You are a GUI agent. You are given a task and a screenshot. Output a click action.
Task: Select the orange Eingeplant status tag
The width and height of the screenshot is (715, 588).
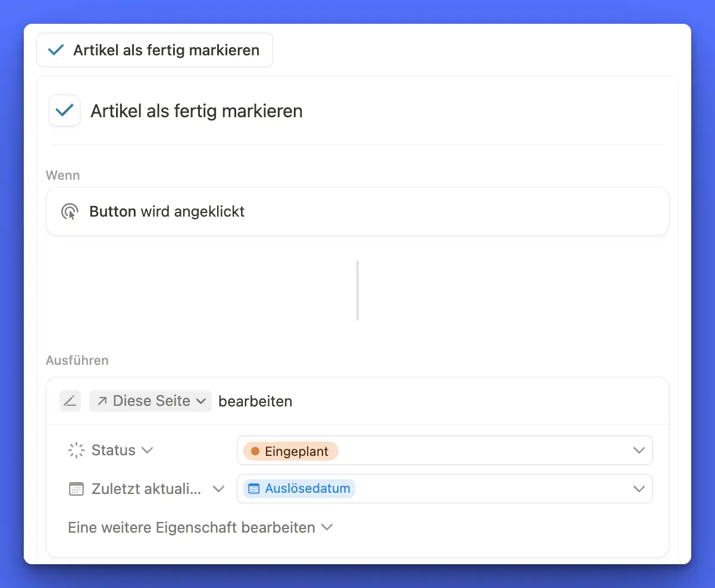click(290, 451)
